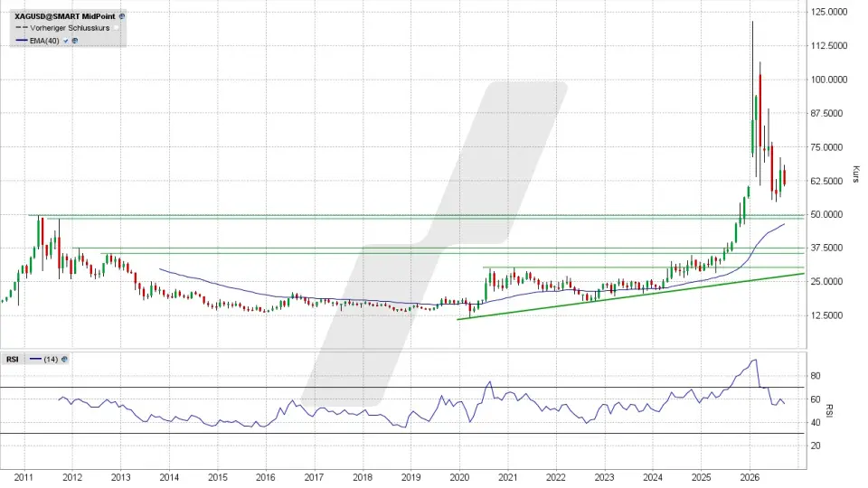The image size is (868, 488).
Task: Click the 75.0000 price axis label
Action: click(826, 147)
